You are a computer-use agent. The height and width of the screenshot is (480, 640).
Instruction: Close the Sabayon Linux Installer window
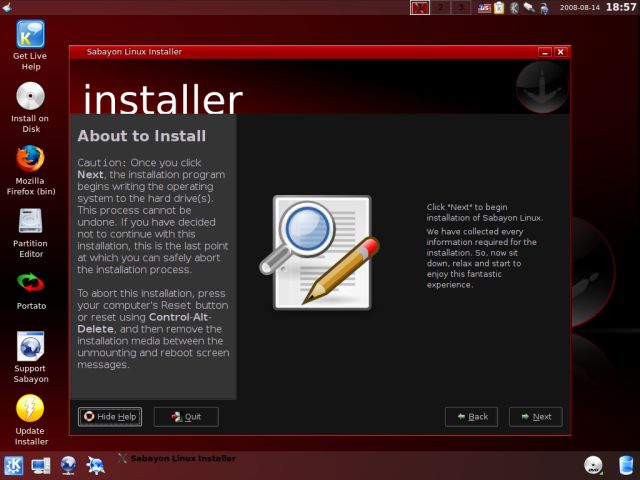point(561,52)
